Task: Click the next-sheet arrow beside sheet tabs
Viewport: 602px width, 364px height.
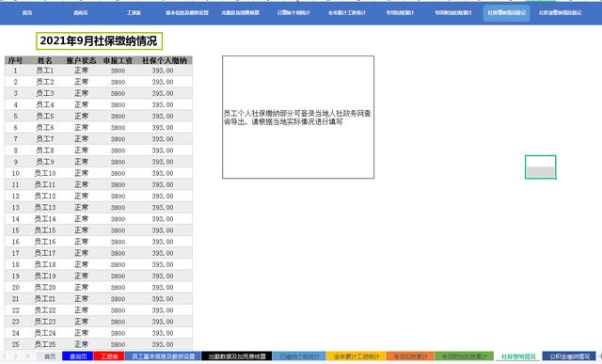Action: coord(16,356)
